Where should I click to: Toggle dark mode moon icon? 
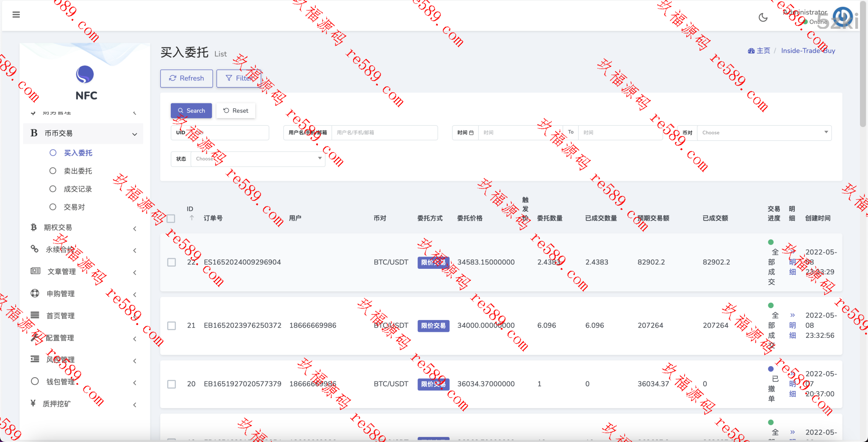tap(763, 17)
